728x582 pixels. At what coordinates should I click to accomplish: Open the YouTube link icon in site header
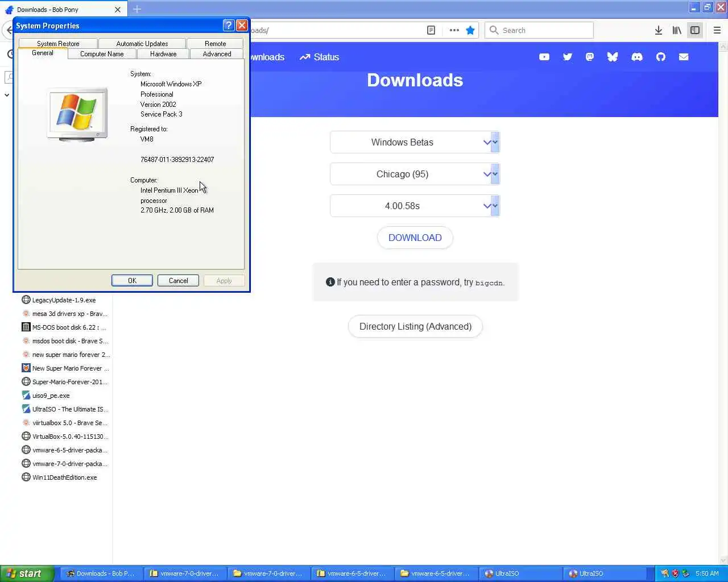click(x=544, y=57)
